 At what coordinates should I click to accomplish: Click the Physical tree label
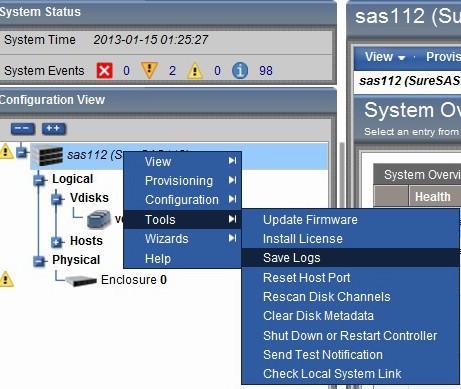click(76, 260)
